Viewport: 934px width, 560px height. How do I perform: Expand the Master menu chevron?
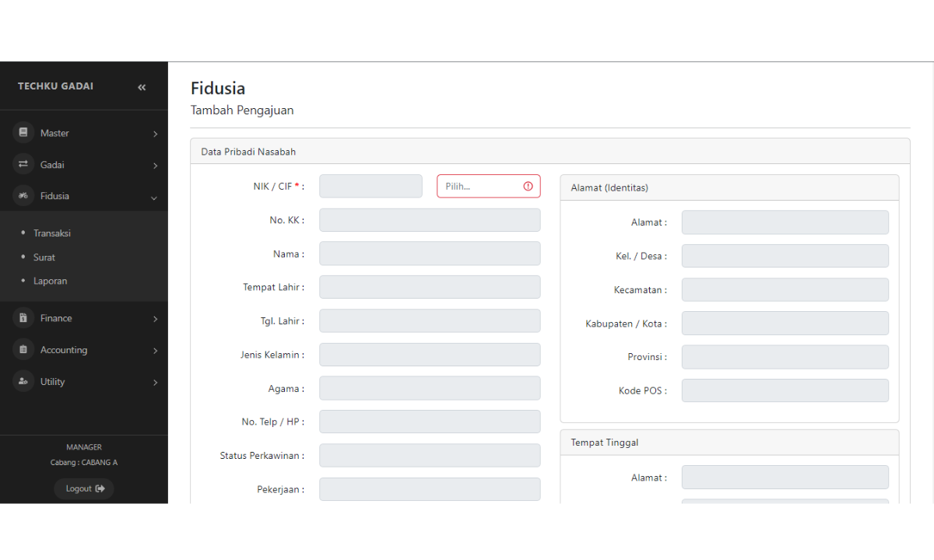pyautogui.click(x=155, y=134)
